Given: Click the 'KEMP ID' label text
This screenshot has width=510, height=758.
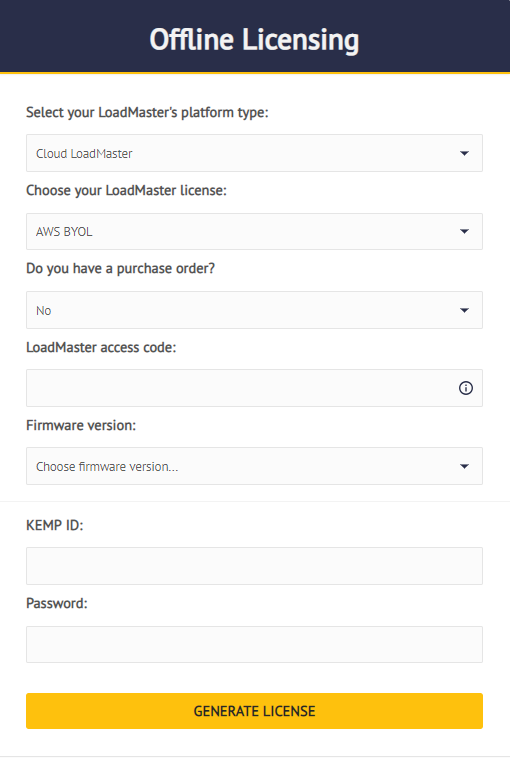Looking at the screenshot, I should click(55, 525).
